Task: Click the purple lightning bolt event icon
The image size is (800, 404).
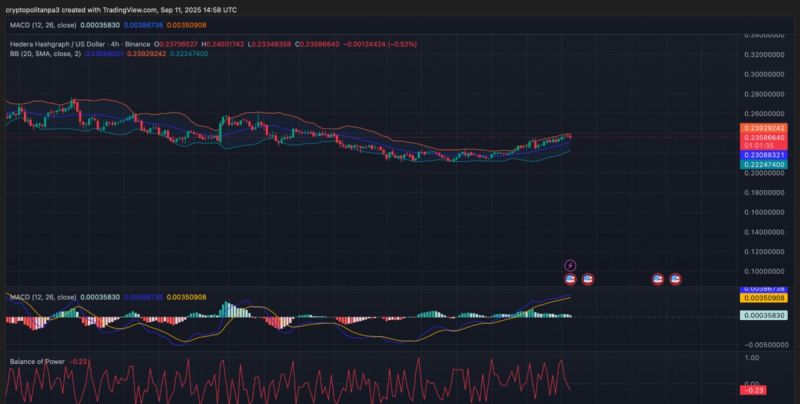Action: point(570,265)
